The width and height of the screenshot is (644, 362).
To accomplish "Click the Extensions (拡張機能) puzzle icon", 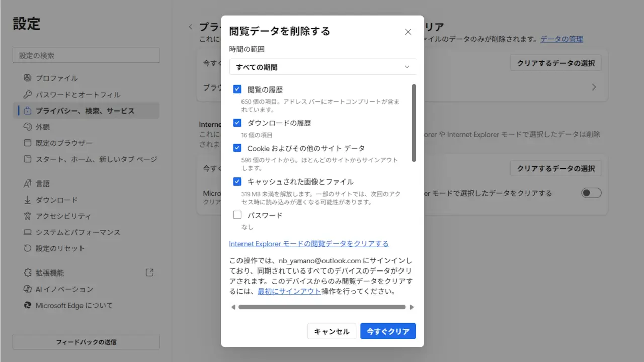I will point(28,273).
